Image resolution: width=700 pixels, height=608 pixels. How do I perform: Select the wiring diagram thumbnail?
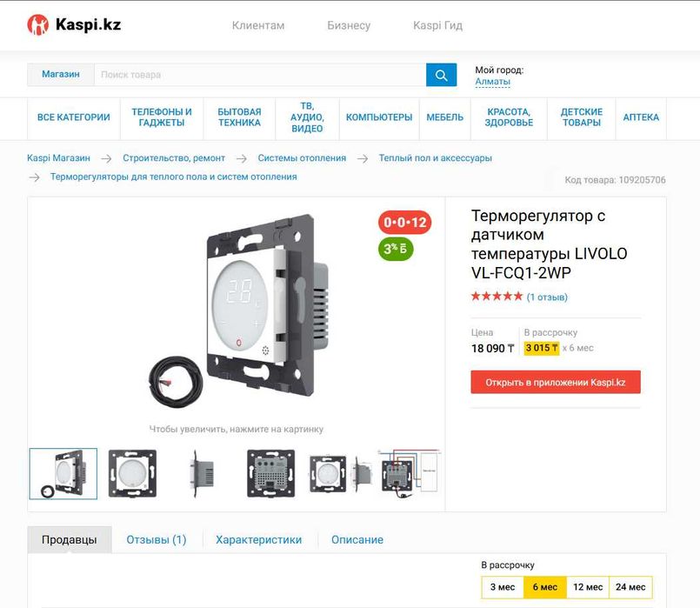(x=410, y=474)
